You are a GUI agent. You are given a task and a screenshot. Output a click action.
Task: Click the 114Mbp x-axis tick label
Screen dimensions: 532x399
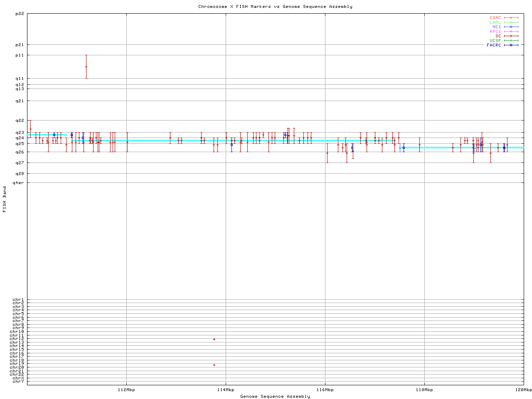pyautogui.click(x=226, y=390)
